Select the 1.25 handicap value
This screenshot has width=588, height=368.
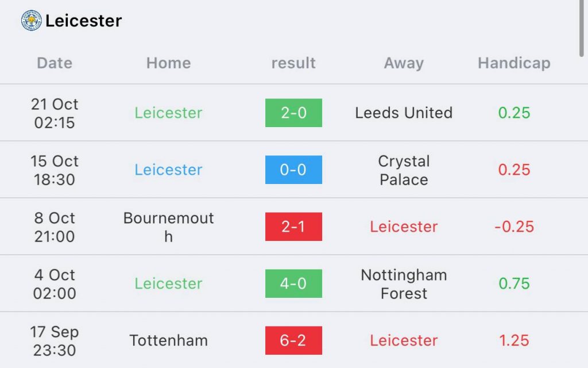[514, 340]
